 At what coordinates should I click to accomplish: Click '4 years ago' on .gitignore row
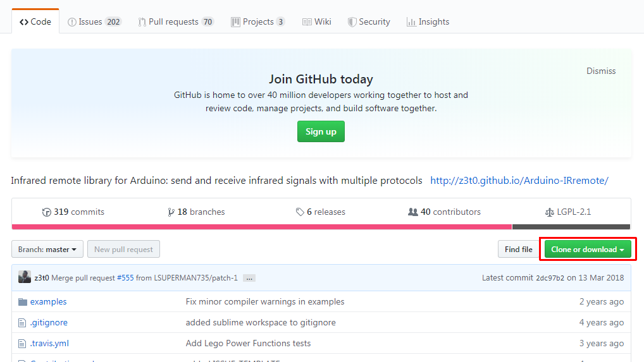601,323
